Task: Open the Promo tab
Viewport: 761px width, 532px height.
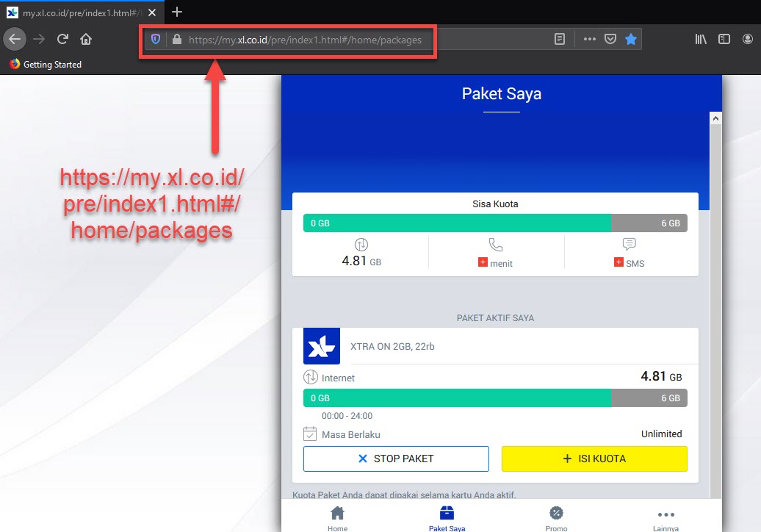Action: [x=556, y=519]
